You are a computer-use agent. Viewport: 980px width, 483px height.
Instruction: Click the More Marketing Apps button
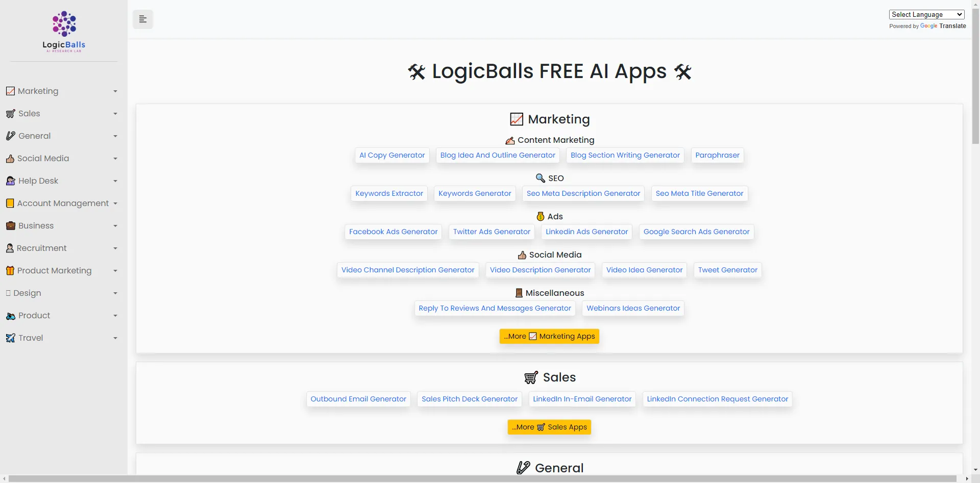(x=549, y=336)
